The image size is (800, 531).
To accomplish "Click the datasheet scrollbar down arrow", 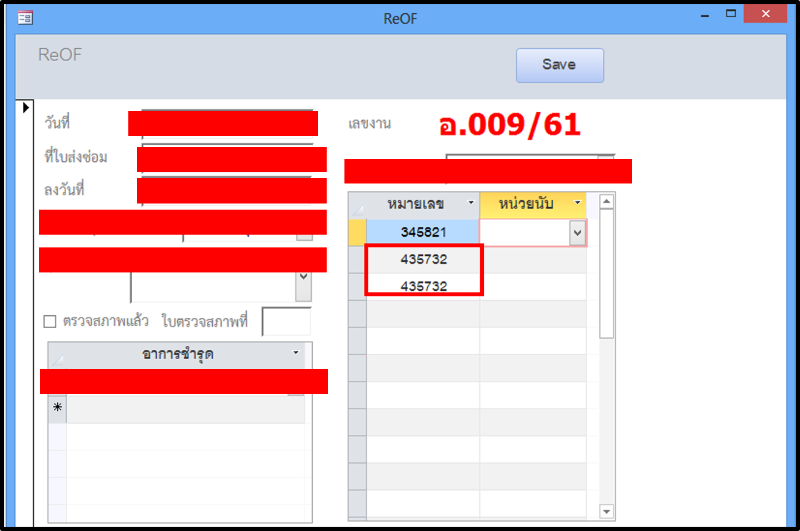I will [x=606, y=511].
